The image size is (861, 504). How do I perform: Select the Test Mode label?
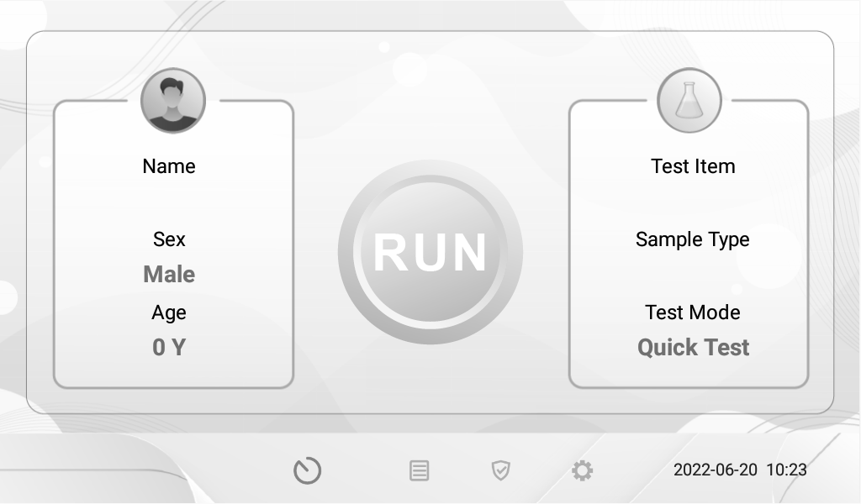coord(693,312)
